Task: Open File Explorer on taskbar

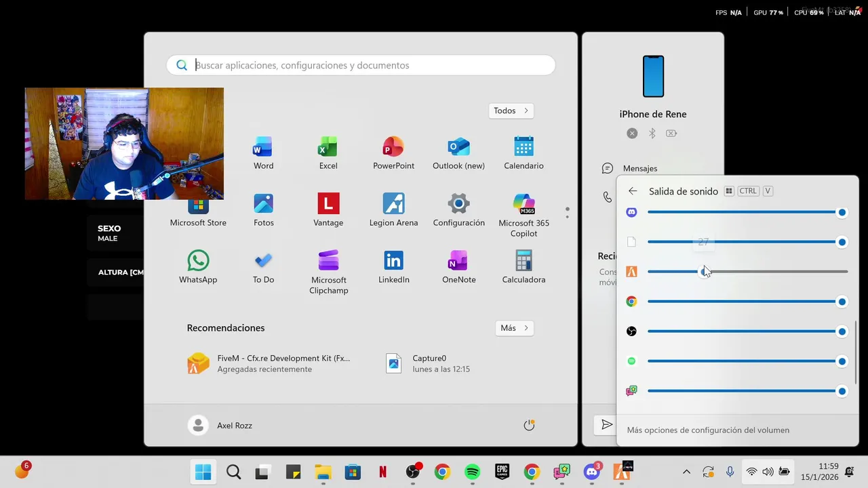Action: [323, 472]
